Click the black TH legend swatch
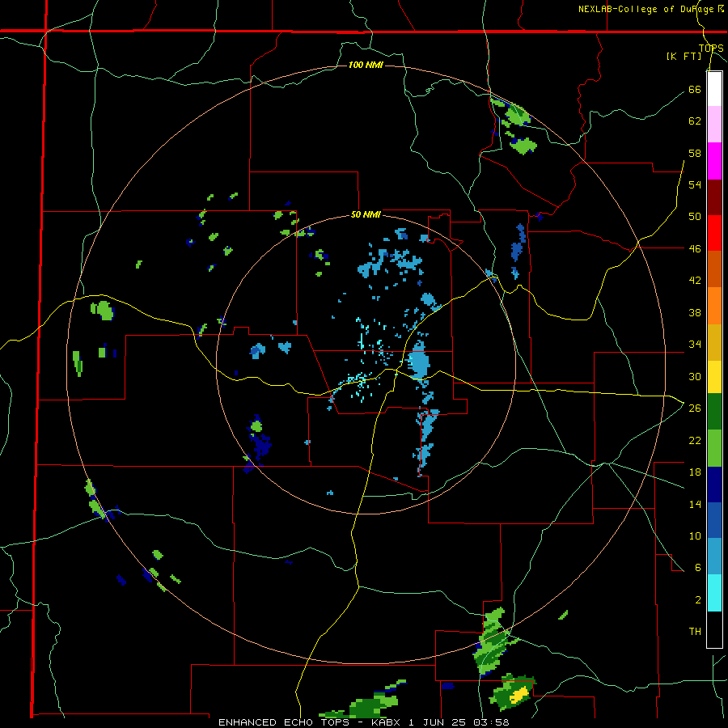The width and height of the screenshot is (728, 728). pyautogui.click(x=714, y=629)
